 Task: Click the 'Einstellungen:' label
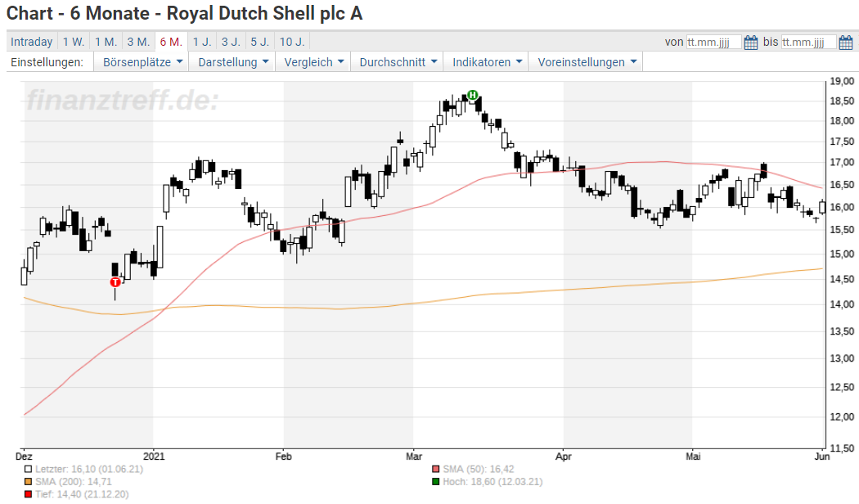(x=47, y=62)
